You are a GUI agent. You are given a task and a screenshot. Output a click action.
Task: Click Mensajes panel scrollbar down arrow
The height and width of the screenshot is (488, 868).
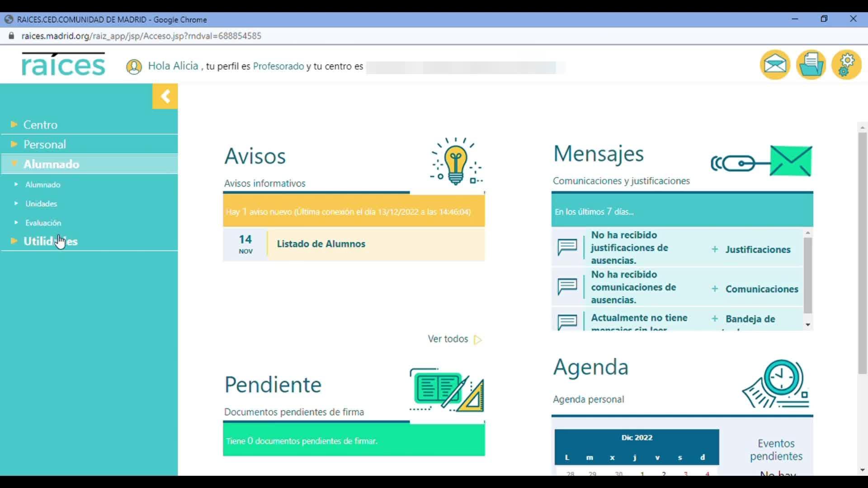pyautogui.click(x=808, y=325)
